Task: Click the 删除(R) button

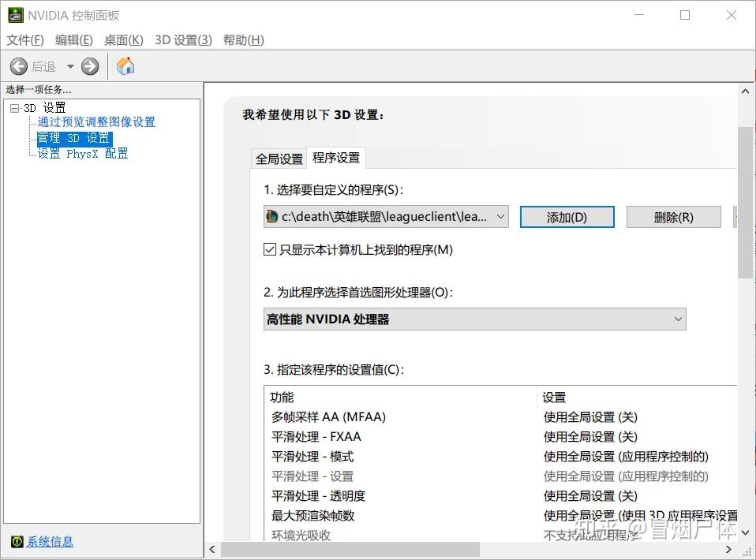Action: pyautogui.click(x=674, y=218)
